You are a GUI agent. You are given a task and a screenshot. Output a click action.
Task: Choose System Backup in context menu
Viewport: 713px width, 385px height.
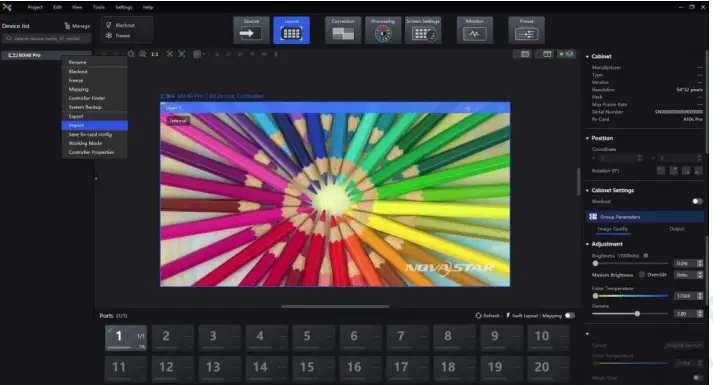95,107
